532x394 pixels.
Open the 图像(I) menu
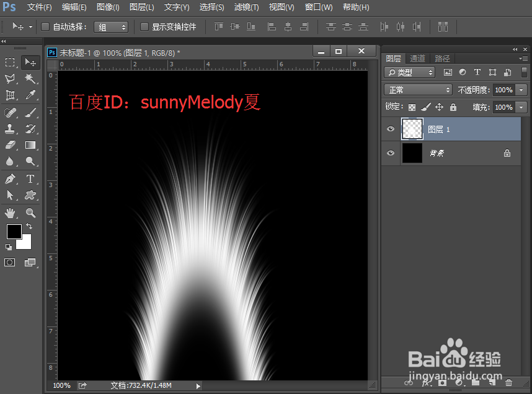click(x=108, y=7)
